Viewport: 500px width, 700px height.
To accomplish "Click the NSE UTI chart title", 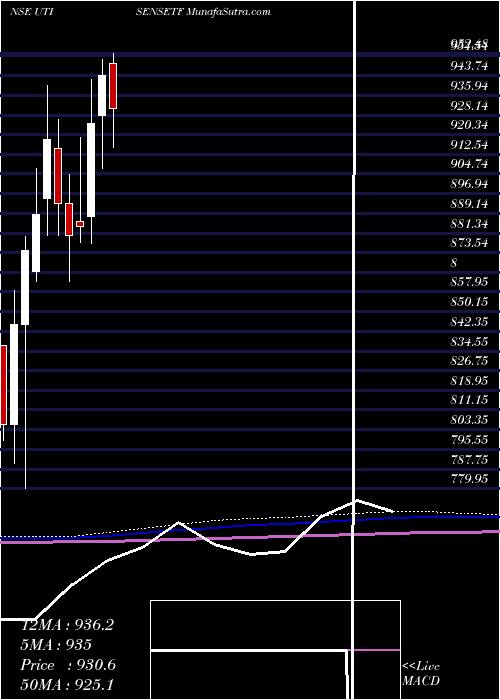I will (32, 12).
